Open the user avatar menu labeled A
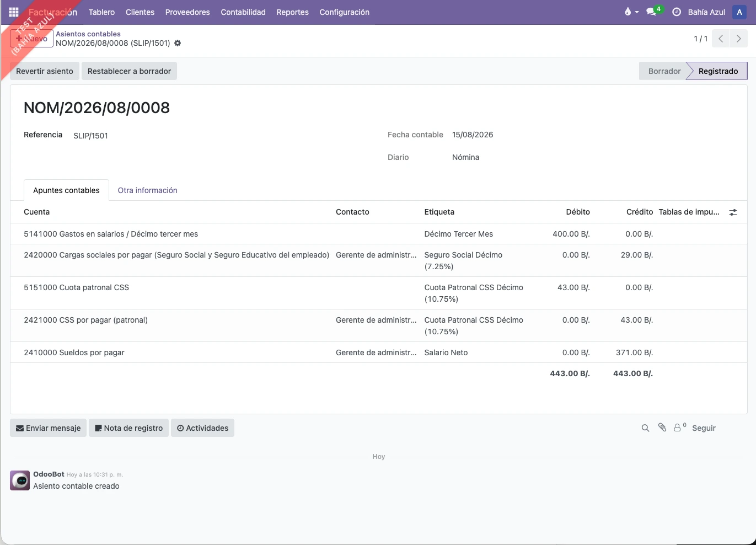Viewport: 756px width, 545px height. [x=739, y=12]
